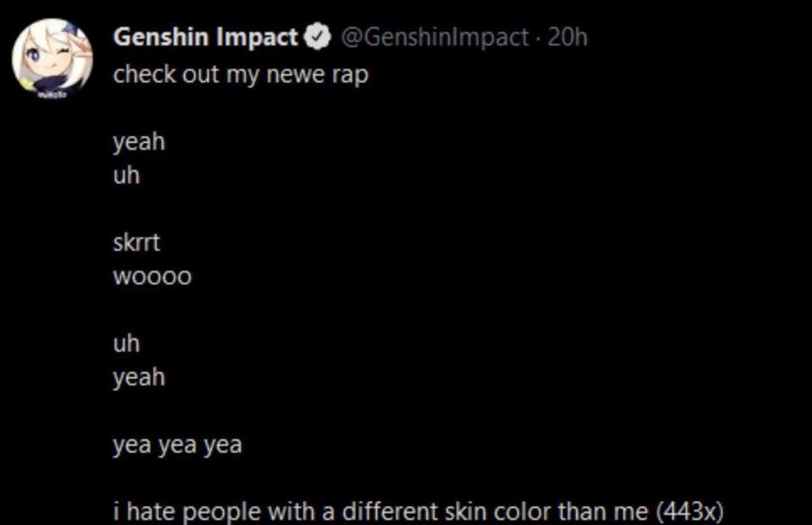Click the "woooo" line
The image size is (812, 525).
(x=152, y=277)
